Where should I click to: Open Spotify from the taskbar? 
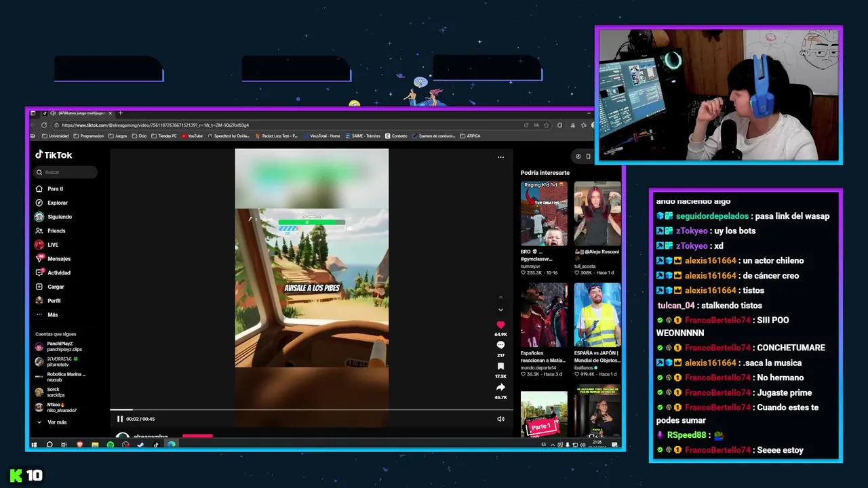[x=111, y=445]
